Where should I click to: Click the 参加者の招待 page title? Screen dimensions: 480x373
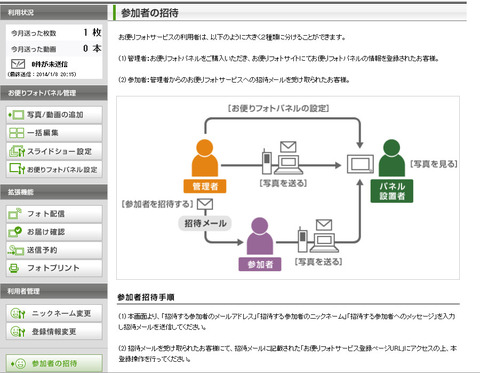click(150, 13)
